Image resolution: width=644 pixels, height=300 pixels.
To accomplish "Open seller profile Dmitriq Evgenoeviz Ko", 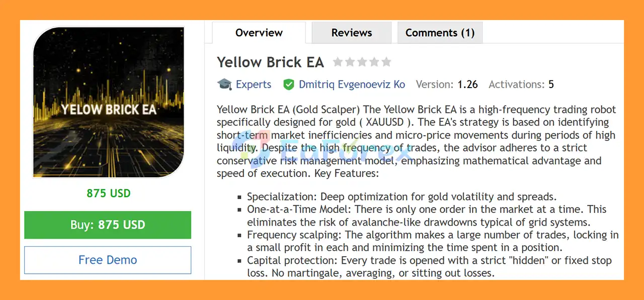I will click(352, 84).
